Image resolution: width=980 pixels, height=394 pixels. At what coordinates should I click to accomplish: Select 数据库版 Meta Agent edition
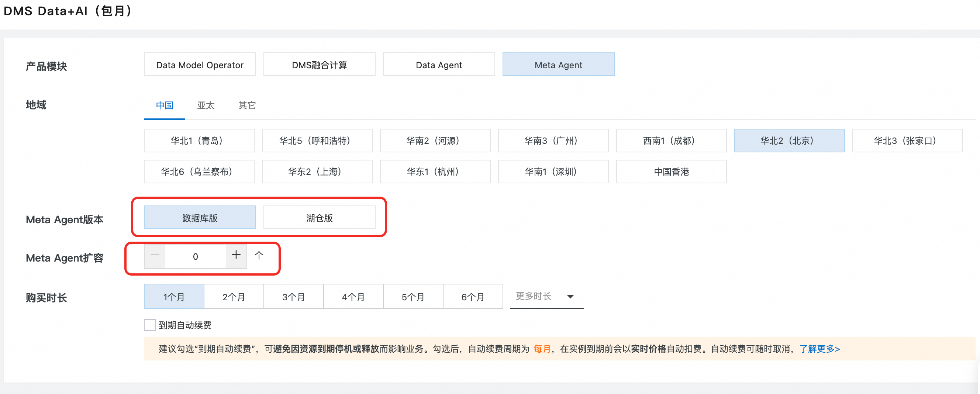[x=200, y=218]
